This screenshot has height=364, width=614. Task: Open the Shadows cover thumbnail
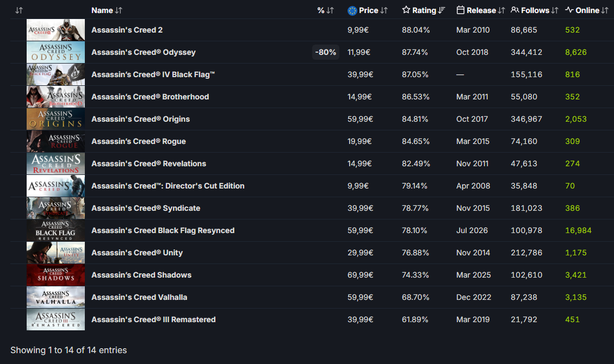tap(55, 275)
